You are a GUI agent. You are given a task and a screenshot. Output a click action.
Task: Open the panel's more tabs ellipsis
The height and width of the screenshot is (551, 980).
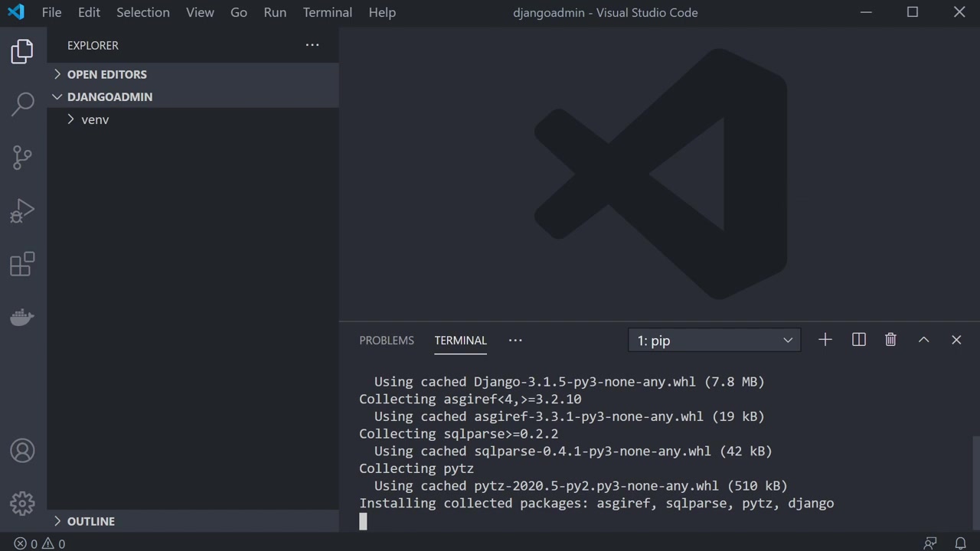515,340
